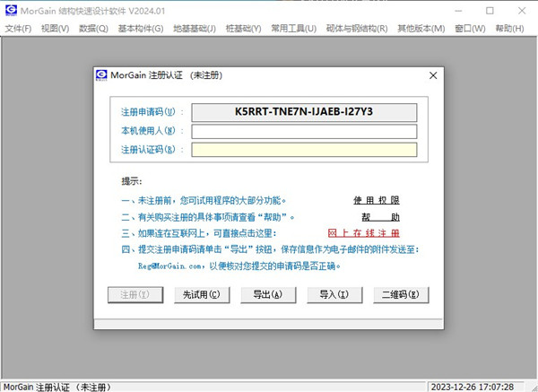Open the 视图(V) menu

click(x=55, y=29)
